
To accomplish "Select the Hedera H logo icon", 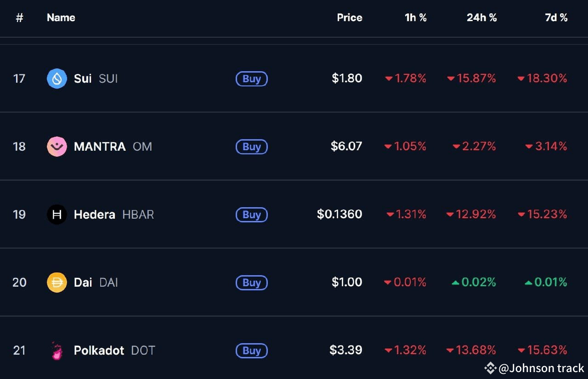I will coord(57,215).
